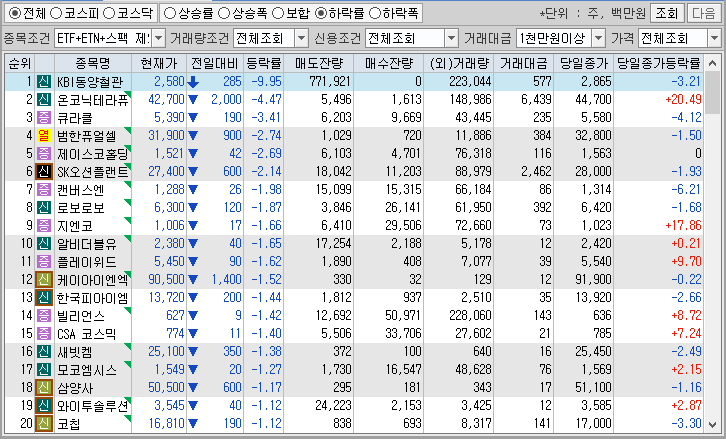The height and width of the screenshot is (439, 726).
Task: Open the 거래대금 dropdown
Action: [599, 38]
